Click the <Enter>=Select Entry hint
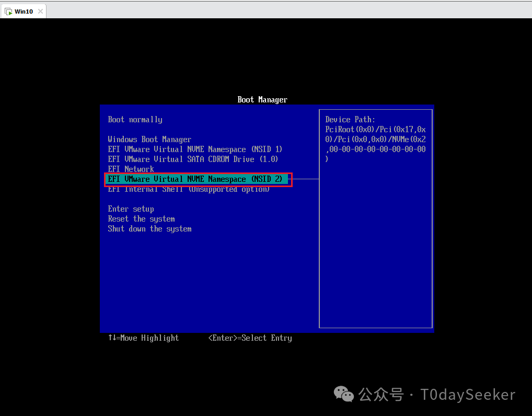The width and height of the screenshot is (532, 416). (x=250, y=338)
